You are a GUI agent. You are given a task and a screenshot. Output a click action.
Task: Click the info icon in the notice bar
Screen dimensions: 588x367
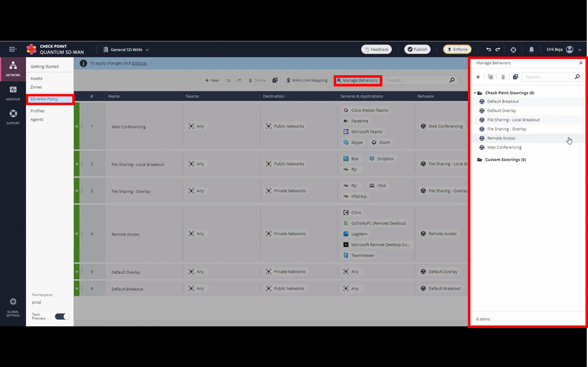(x=83, y=63)
